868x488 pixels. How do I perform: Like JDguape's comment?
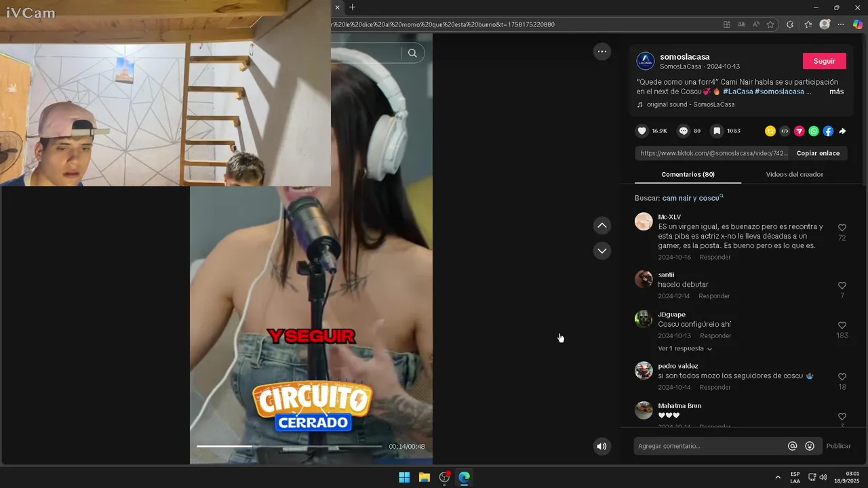842,325
